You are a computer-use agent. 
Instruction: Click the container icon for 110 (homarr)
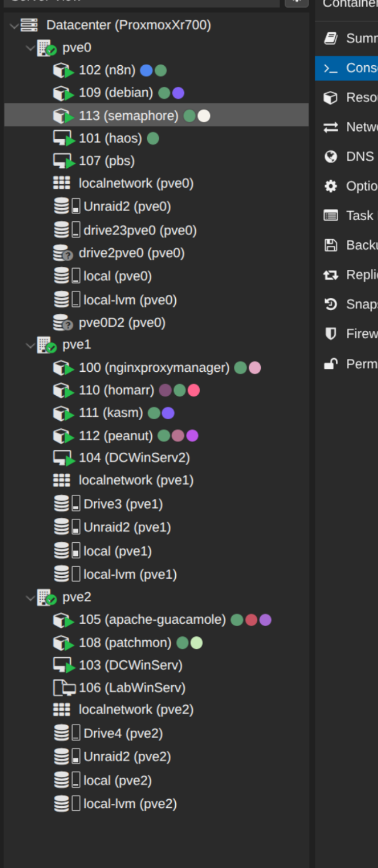pos(63,390)
